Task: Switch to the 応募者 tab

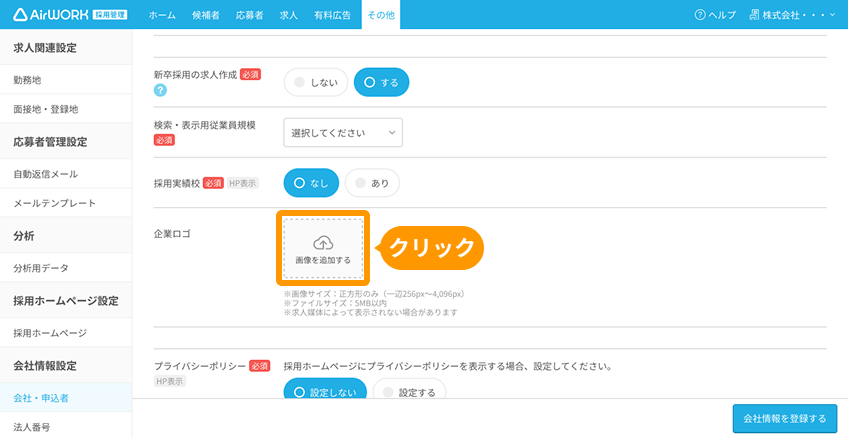Action: 249,15
